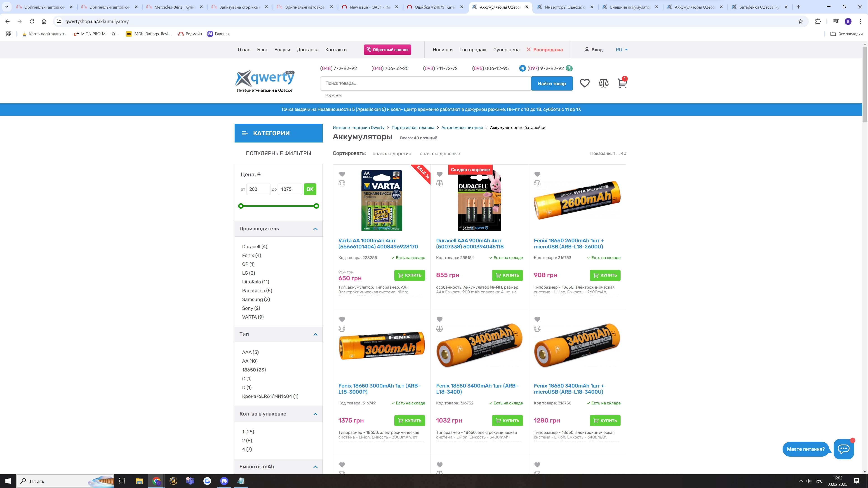The height and width of the screenshot is (488, 868).
Task: Open the shopping cart icon
Action: (x=622, y=83)
